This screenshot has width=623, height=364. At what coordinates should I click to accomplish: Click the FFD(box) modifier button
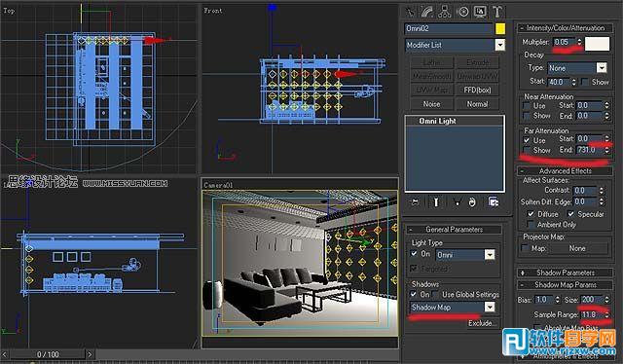pos(478,90)
